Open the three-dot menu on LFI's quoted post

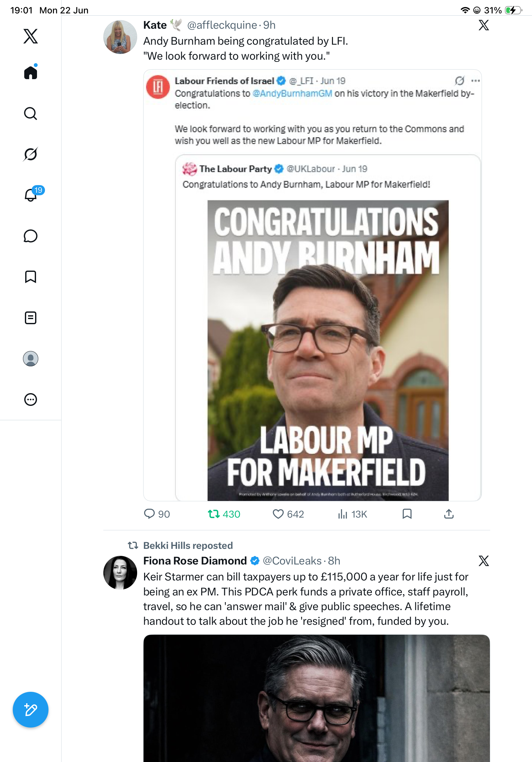(x=476, y=81)
